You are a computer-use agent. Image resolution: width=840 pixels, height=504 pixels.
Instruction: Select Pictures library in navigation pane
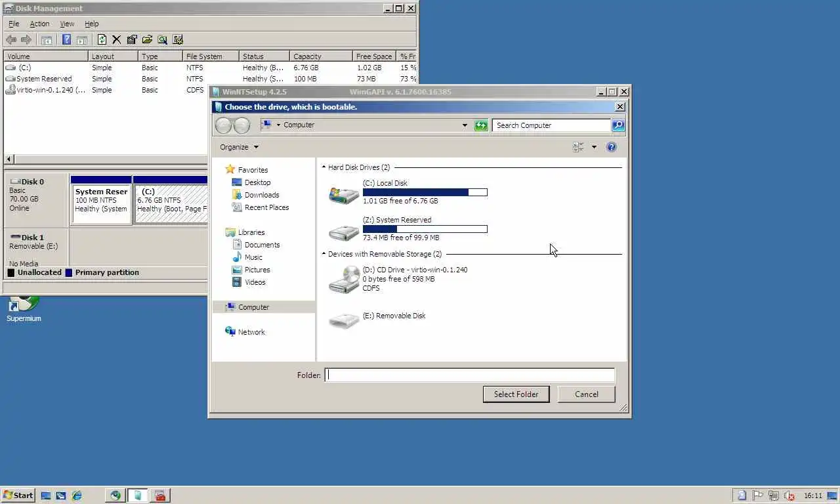click(x=251, y=270)
